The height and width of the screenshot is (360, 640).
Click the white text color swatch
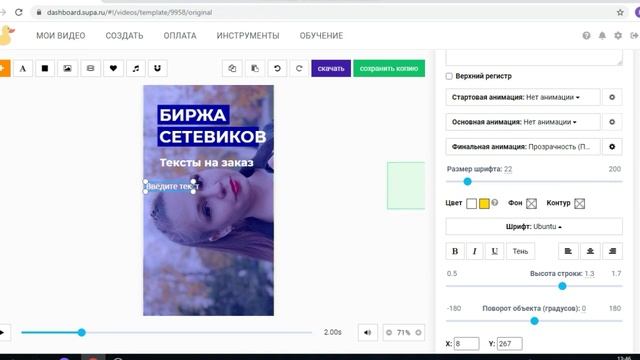click(x=471, y=203)
